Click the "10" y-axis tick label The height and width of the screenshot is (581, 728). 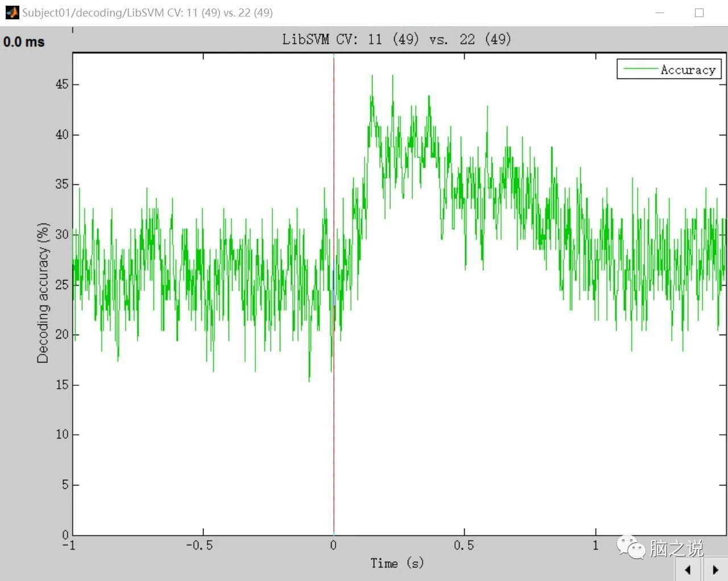coord(62,435)
